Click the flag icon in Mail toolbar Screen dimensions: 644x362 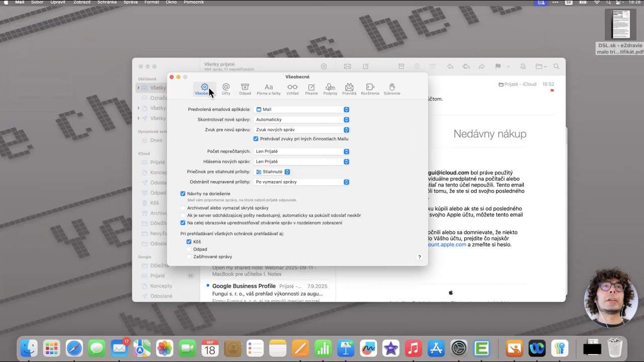tap(498, 66)
